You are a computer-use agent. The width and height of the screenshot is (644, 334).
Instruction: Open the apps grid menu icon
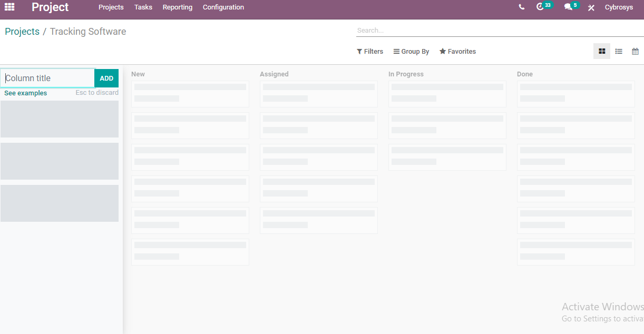(9, 7)
